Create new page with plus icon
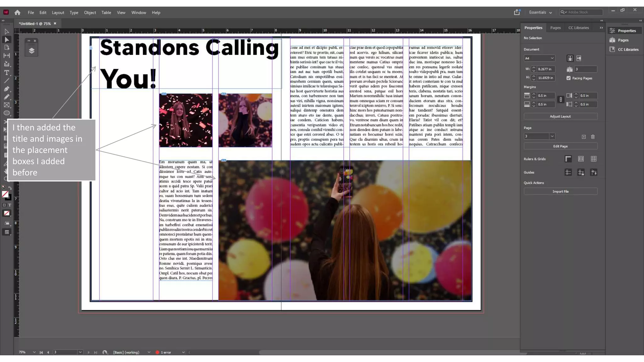 584,137
